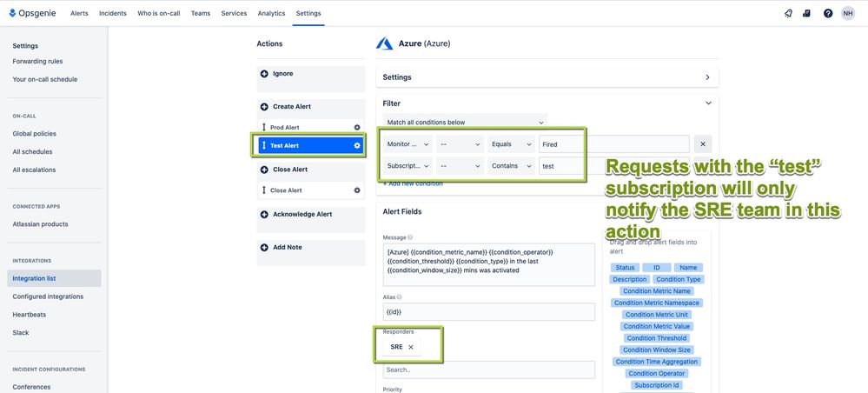Remove SRE from Responders

point(411,347)
